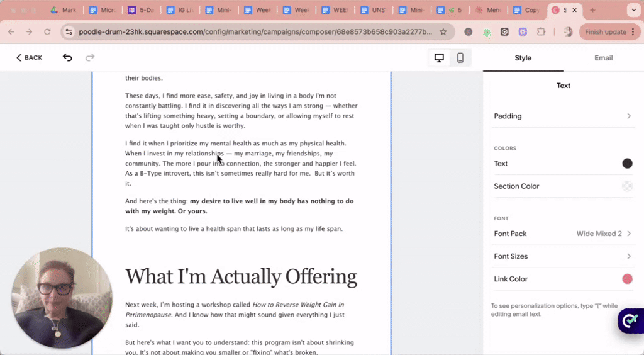Go back with the BACK button
This screenshot has width=644, height=355.
pos(29,58)
